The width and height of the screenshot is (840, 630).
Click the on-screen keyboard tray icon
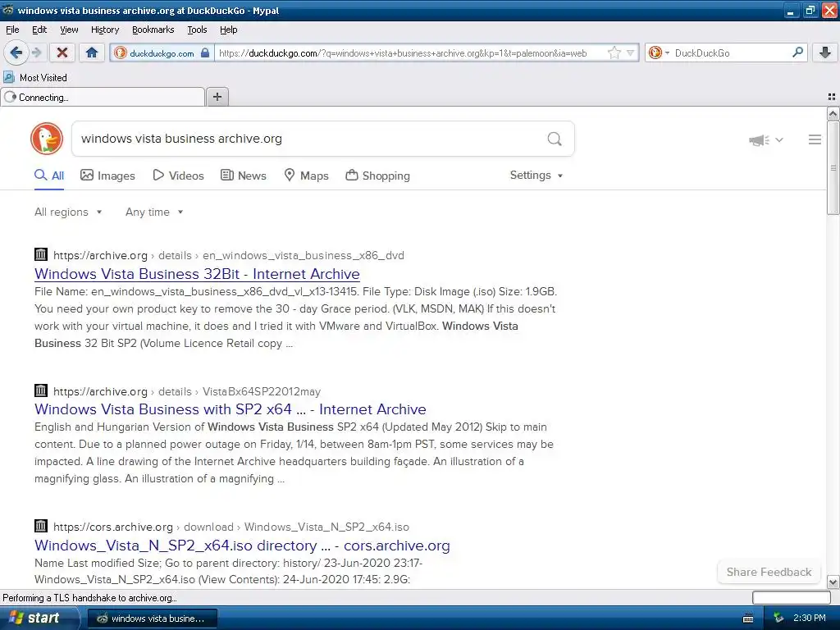click(x=748, y=619)
